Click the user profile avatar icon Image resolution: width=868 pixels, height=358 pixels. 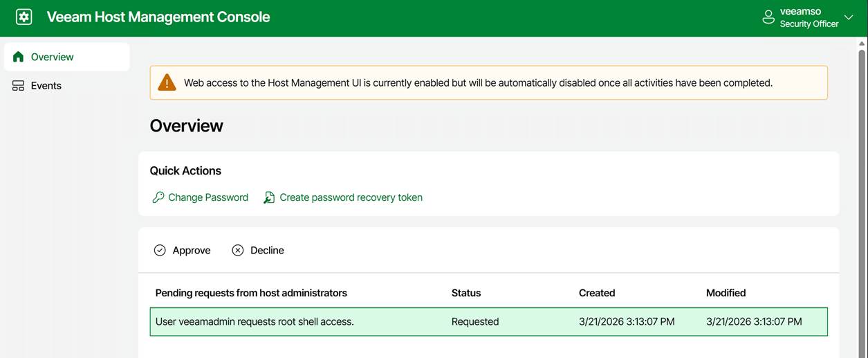(768, 17)
